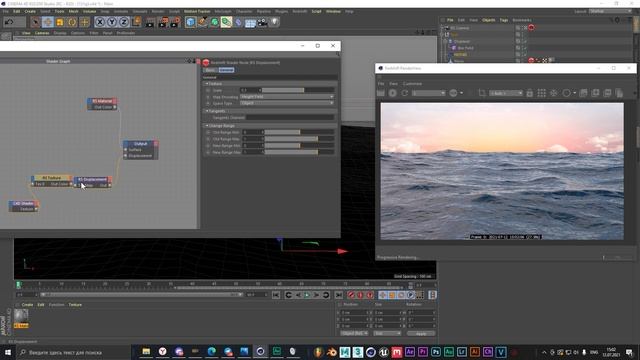Adjust the Old Range Min slider
The width and height of the screenshot is (640, 360).
pyautogui.click(x=300, y=132)
